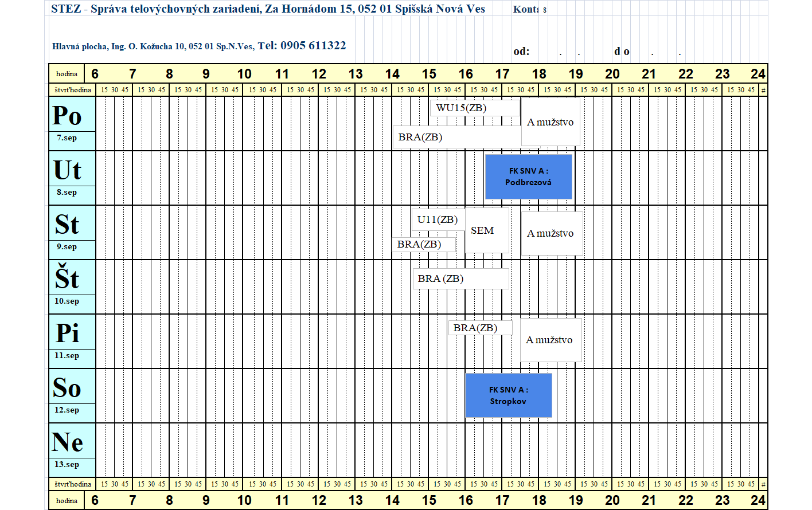Select Friday's BRA(ZB) block

point(480,328)
